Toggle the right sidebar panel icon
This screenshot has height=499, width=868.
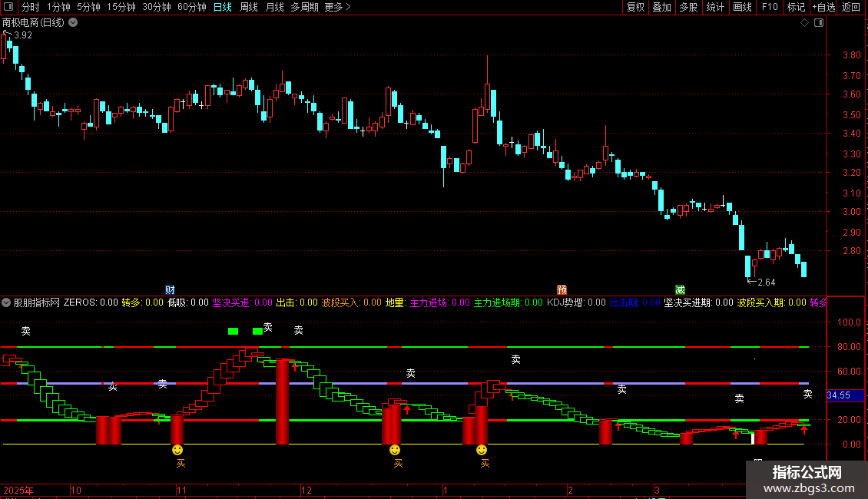(819, 23)
